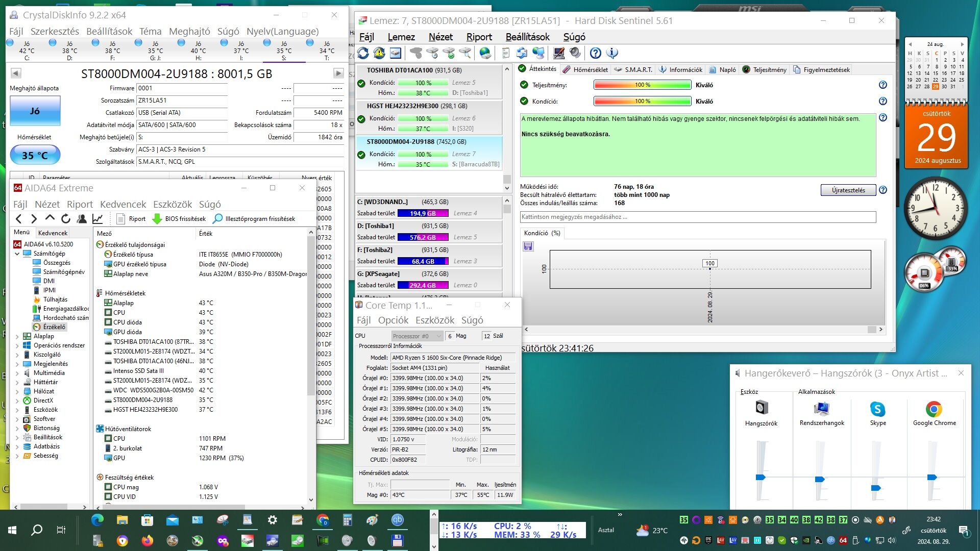The height and width of the screenshot is (551, 980).
Task: Expand Operációs rendszer node in AIDA64 tree
Action: pyautogui.click(x=17, y=346)
